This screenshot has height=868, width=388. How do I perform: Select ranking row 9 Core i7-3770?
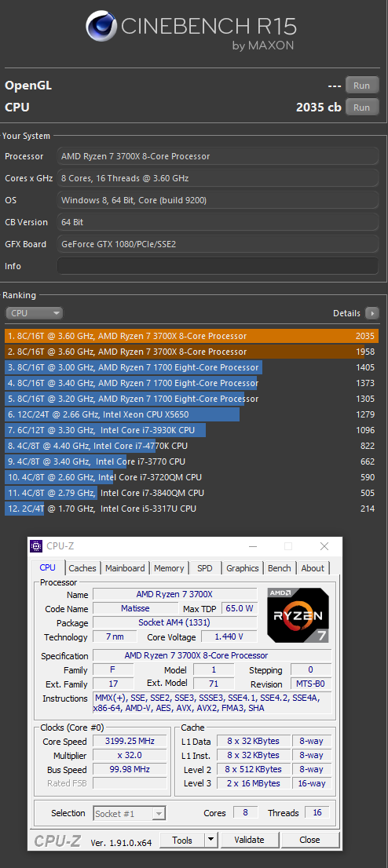pyautogui.click(x=192, y=461)
